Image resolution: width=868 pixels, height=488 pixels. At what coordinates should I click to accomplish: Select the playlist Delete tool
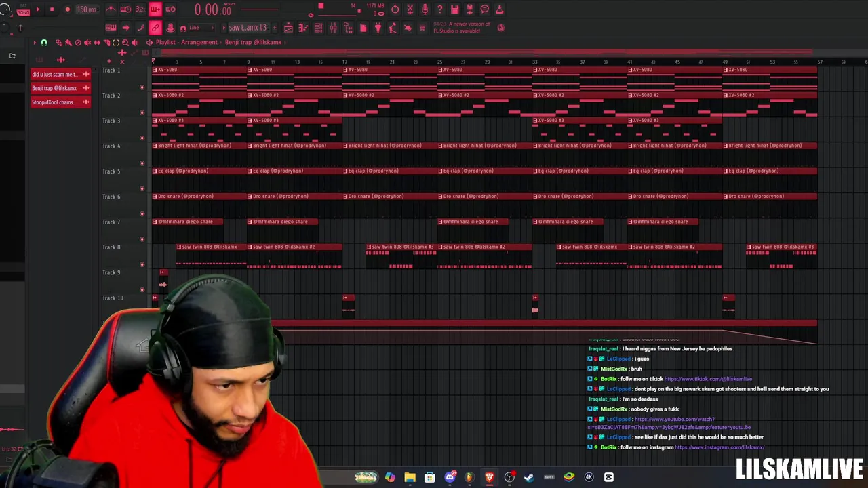(x=78, y=43)
